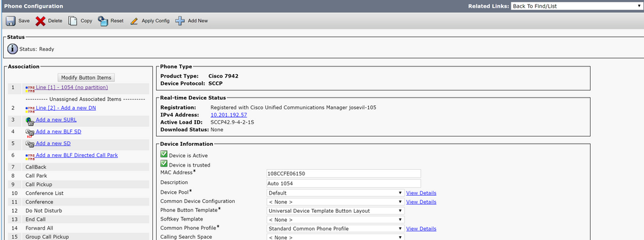This screenshot has height=240, width=644.
Task: Toggle the Device is Active checkbox
Action: (164, 155)
